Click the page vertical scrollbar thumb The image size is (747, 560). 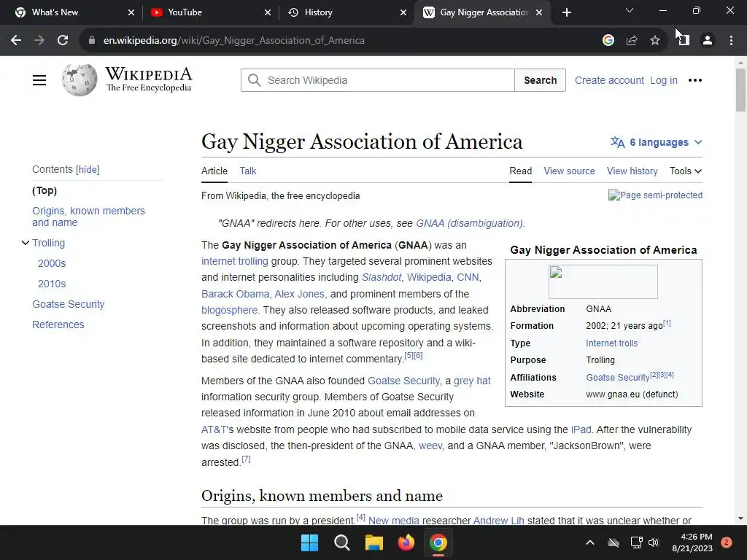tap(740, 90)
